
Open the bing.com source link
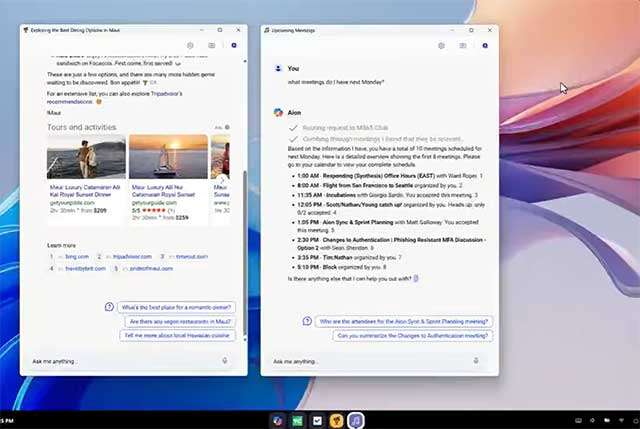click(x=77, y=257)
